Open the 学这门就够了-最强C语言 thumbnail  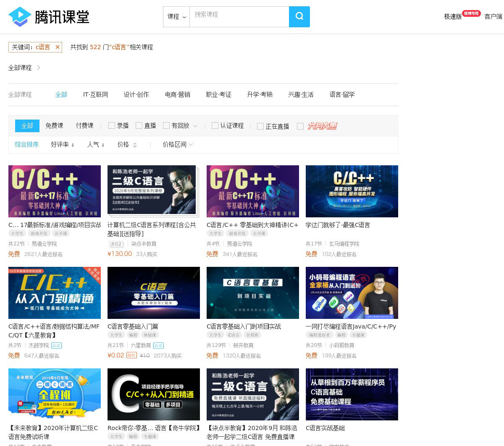(352, 191)
